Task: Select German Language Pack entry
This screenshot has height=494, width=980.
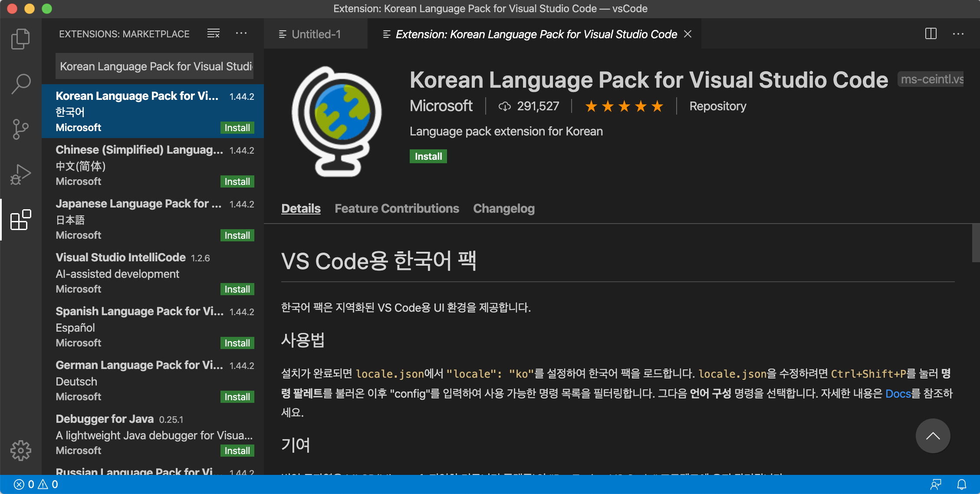Action: [153, 380]
